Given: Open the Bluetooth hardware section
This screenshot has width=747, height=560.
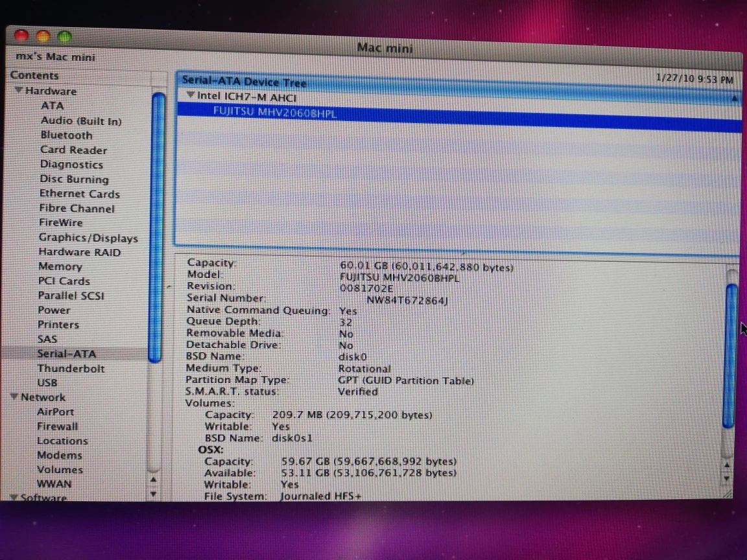Looking at the screenshot, I should (66, 135).
